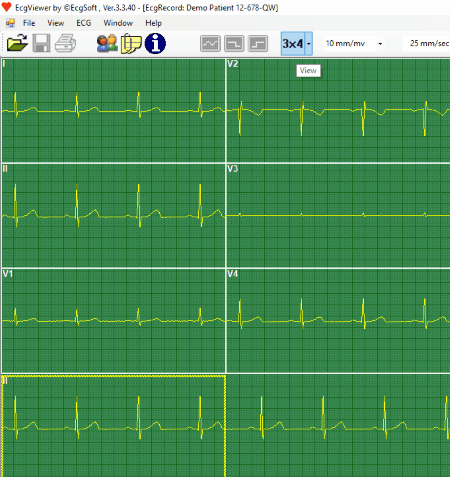Click the app icon beside the File menu

point(10,23)
